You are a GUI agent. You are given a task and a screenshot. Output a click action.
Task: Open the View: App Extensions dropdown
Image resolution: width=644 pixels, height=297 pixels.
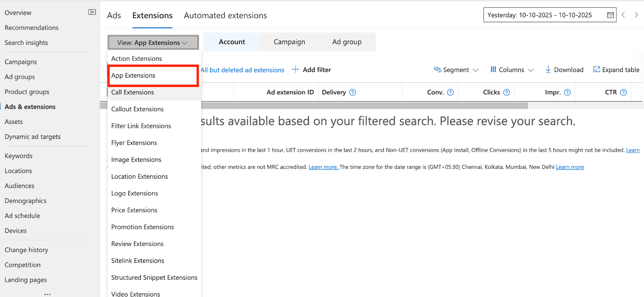coord(153,43)
